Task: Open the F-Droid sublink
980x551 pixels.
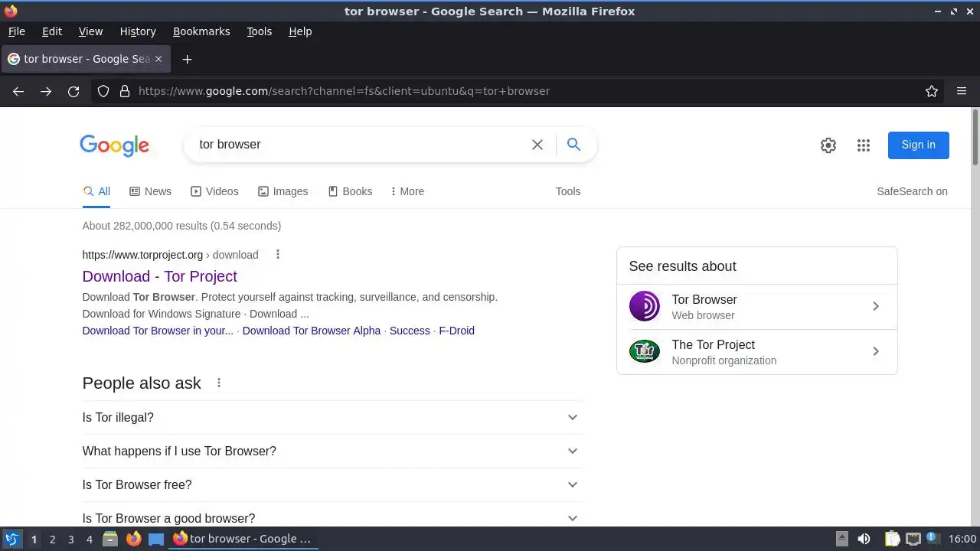Action: (x=456, y=331)
